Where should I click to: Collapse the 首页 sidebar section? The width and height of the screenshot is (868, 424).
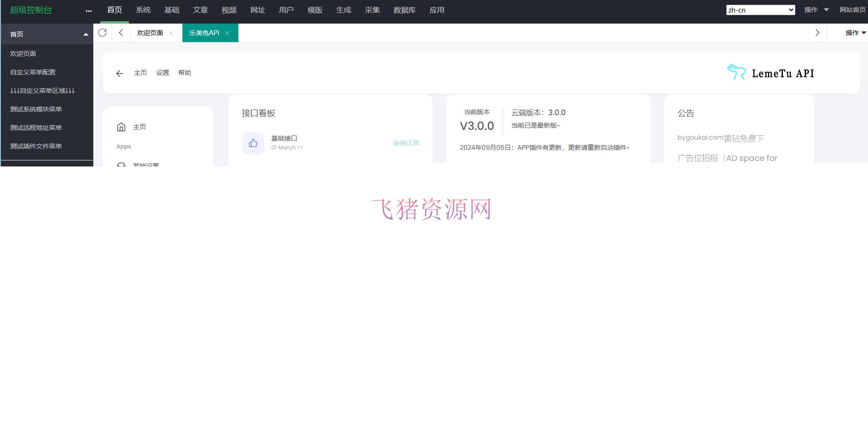85,33
